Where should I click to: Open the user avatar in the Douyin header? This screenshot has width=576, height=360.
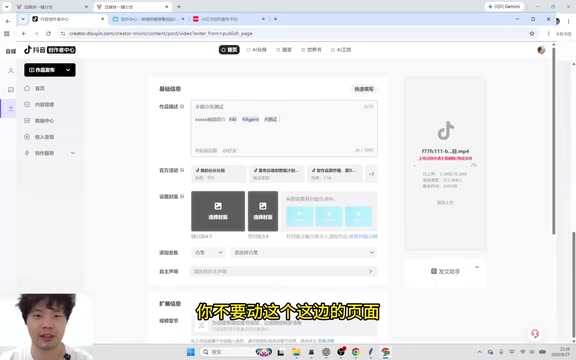point(541,50)
